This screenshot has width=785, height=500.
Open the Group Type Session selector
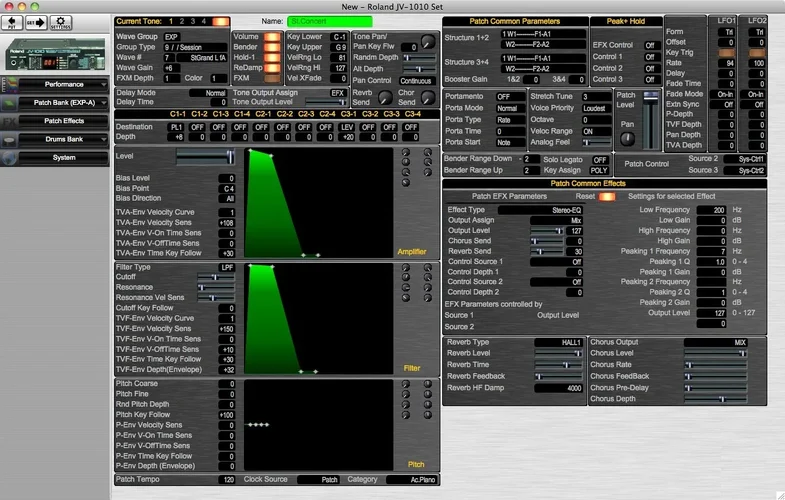[195, 48]
